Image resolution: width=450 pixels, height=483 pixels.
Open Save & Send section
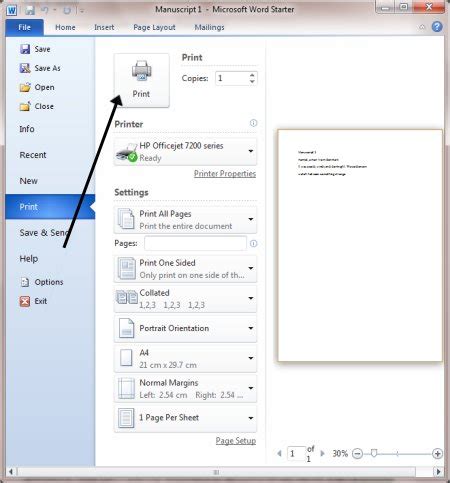[x=44, y=233]
